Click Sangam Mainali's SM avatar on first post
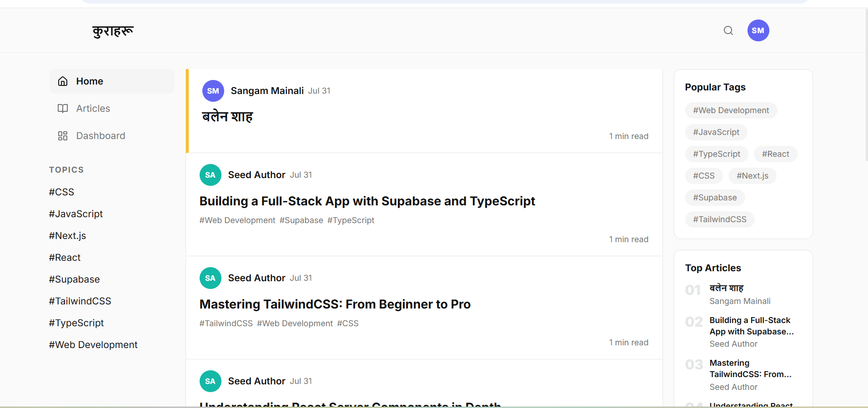868x408 pixels. [213, 91]
